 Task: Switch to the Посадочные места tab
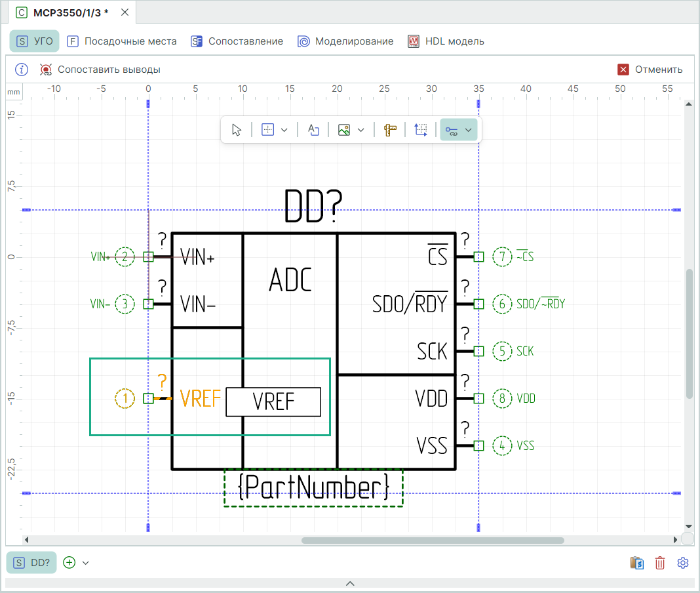point(122,41)
